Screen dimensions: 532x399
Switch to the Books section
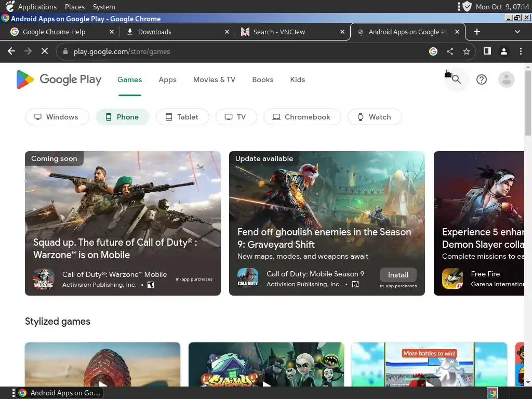262,79
